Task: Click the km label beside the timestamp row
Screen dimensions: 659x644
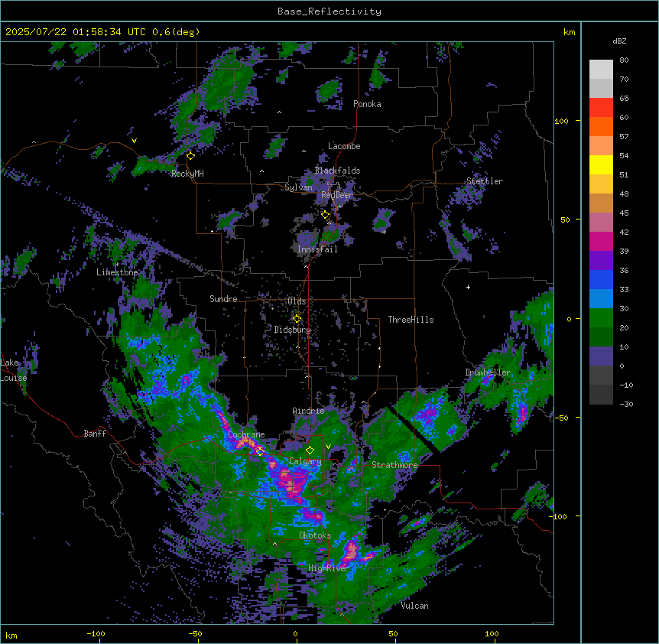Action: [569, 32]
